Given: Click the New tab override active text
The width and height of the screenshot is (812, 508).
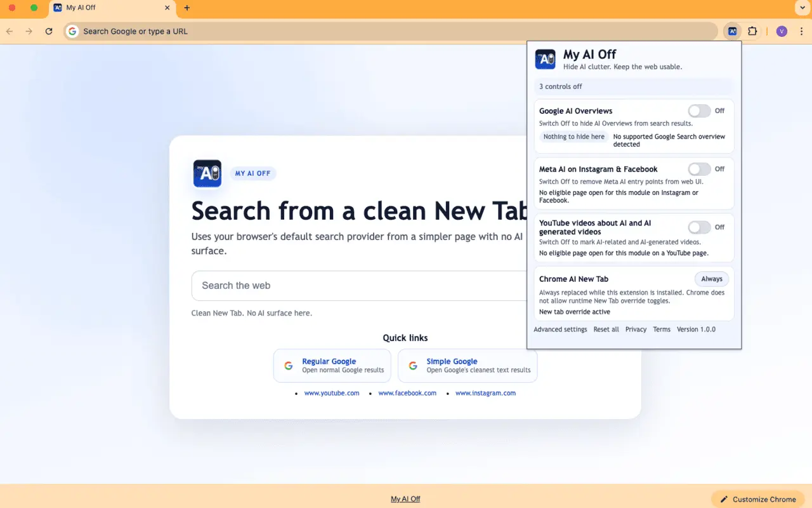Looking at the screenshot, I should [575, 312].
